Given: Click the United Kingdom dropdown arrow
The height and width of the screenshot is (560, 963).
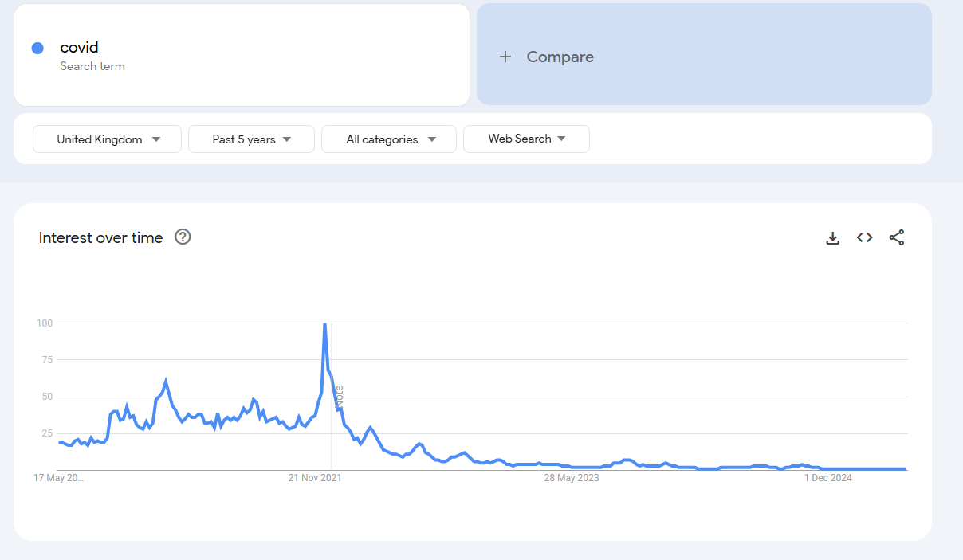Looking at the screenshot, I should pyautogui.click(x=156, y=139).
